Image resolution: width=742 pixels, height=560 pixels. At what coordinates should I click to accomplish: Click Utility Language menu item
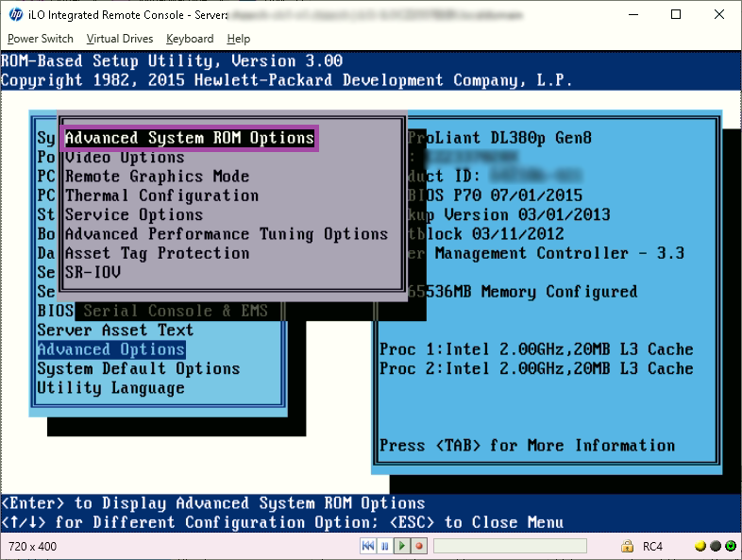click(110, 388)
